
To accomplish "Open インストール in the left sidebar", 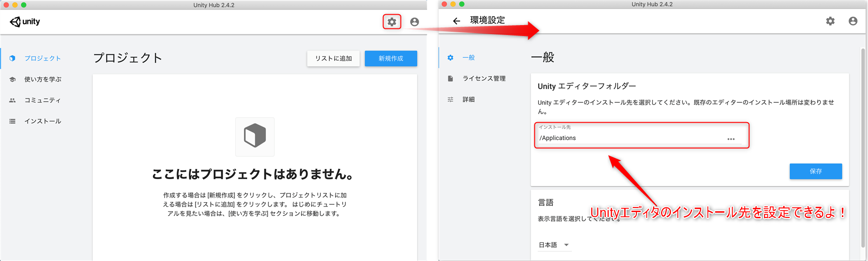I will (43, 121).
